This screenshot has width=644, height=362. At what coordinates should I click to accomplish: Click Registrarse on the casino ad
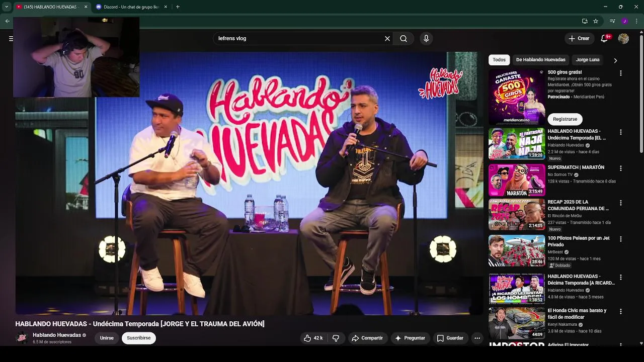[565, 119]
